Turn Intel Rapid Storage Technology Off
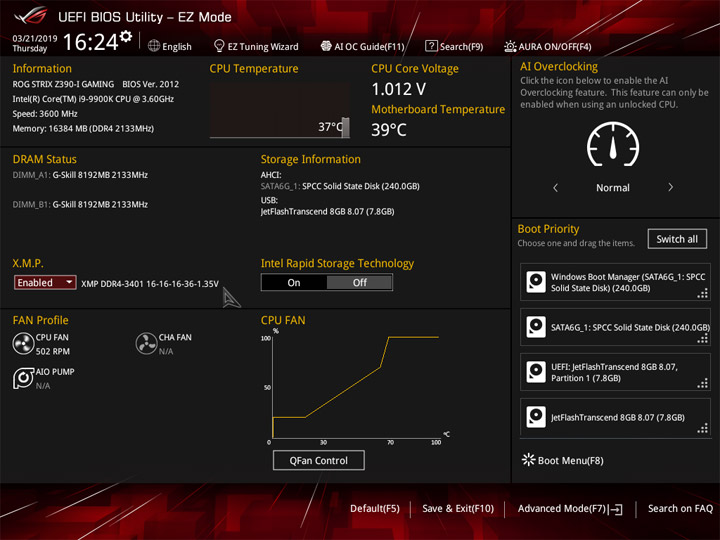 [360, 282]
